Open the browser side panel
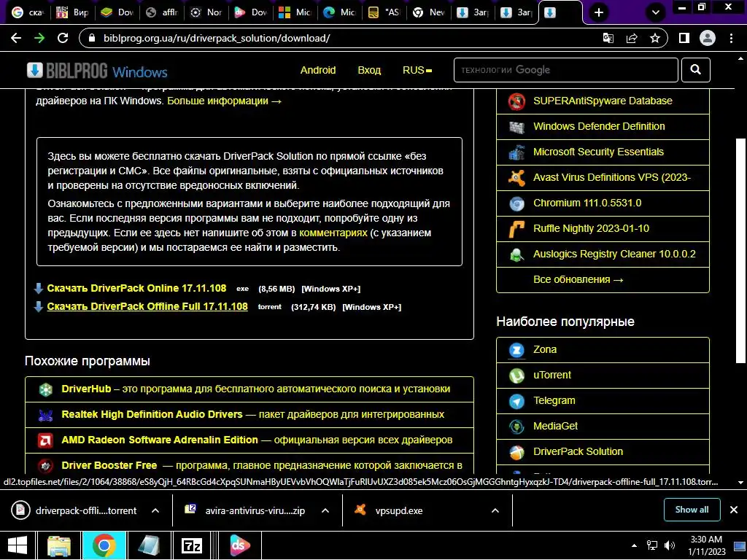This screenshot has width=747, height=560. pyautogui.click(x=684, y=38)
